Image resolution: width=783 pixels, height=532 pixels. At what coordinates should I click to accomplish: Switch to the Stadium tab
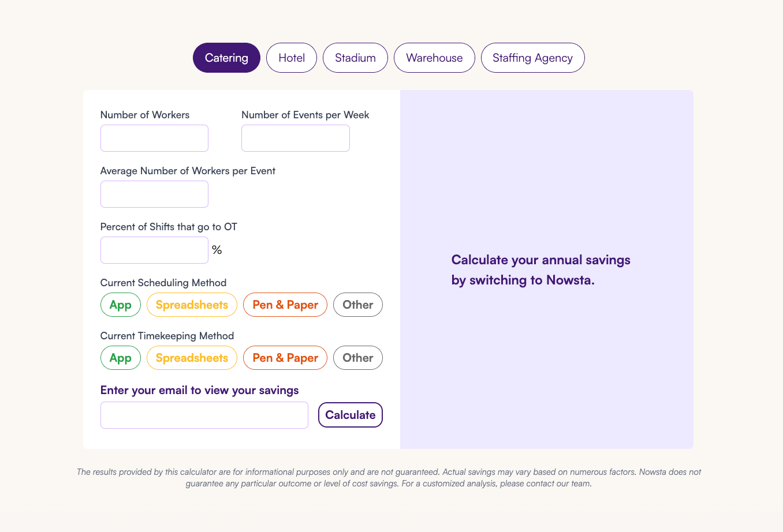355,58
